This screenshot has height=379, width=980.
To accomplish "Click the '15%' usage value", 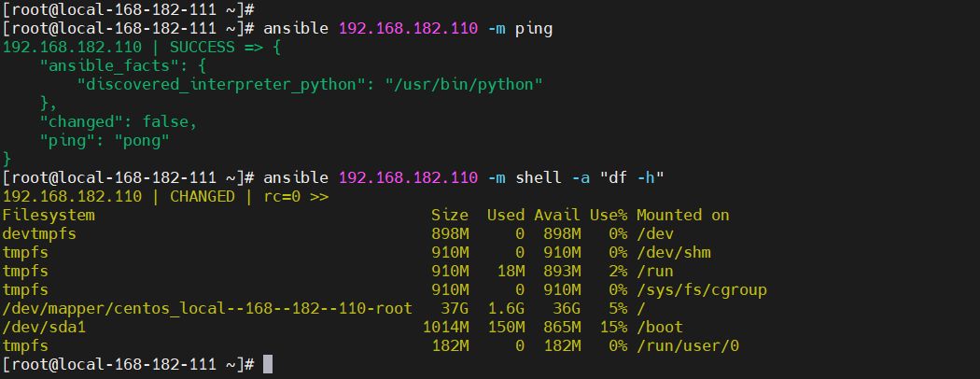I will pyautogui.click(x=613, y=327).
